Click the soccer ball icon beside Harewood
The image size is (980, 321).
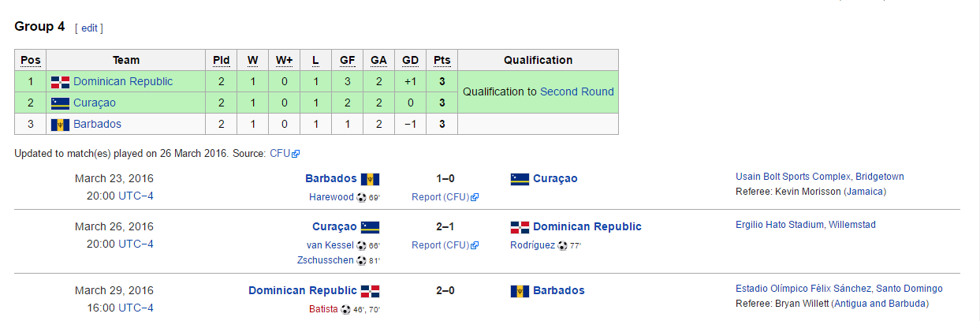click(361, 197)
